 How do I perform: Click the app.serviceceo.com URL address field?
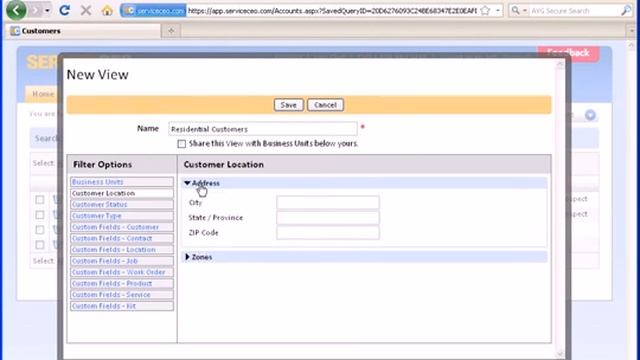point(332,11)
